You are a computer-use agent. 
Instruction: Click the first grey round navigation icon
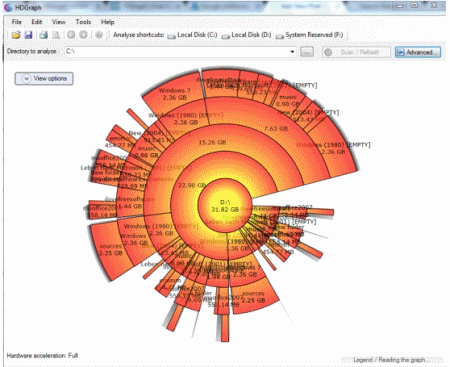click(x=71, y=34)
